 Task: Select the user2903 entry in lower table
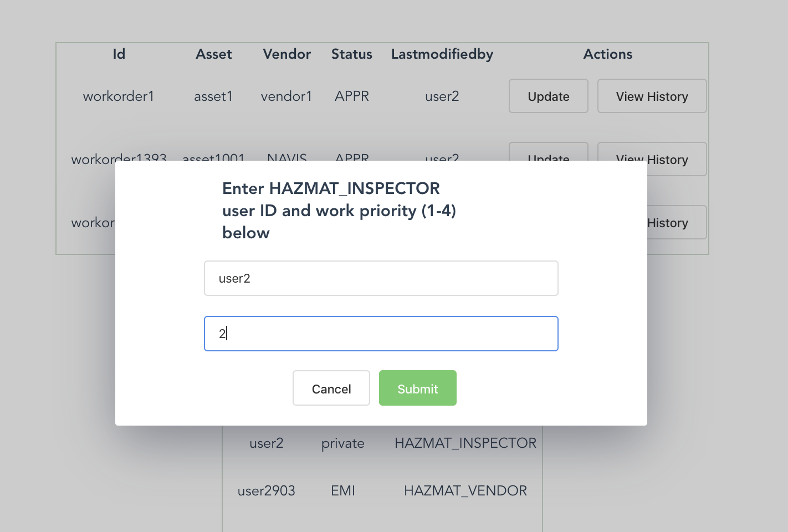coord(267,490)
